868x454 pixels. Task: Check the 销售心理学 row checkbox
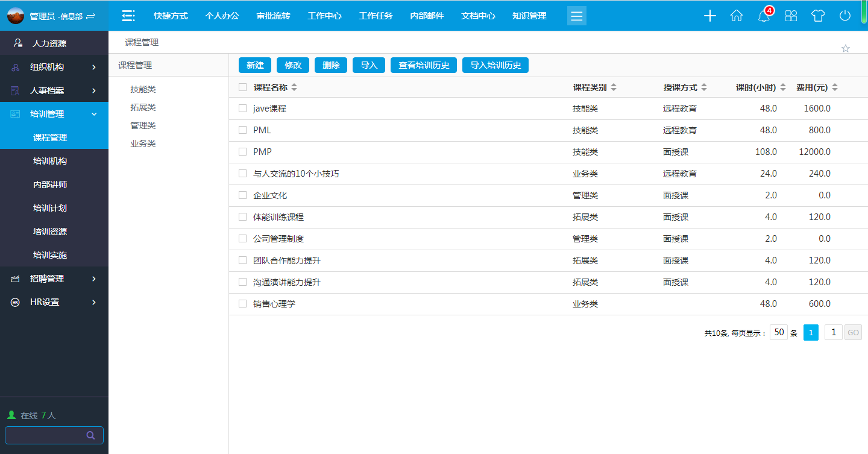point(242,304)
